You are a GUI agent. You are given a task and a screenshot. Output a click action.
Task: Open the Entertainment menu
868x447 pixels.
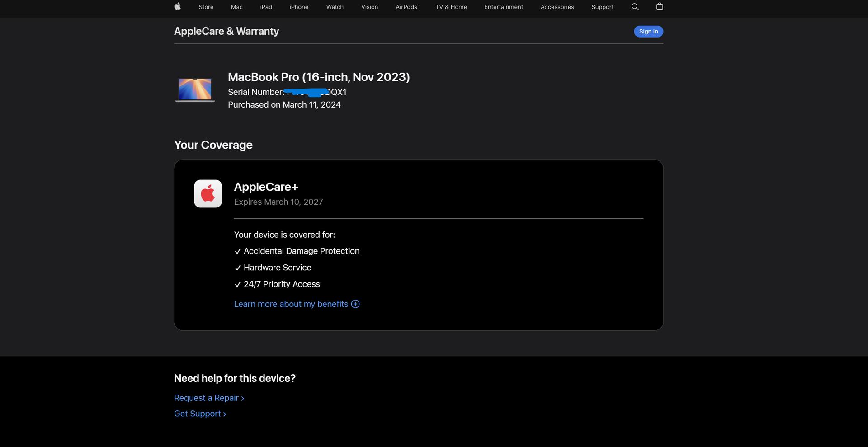504,7
